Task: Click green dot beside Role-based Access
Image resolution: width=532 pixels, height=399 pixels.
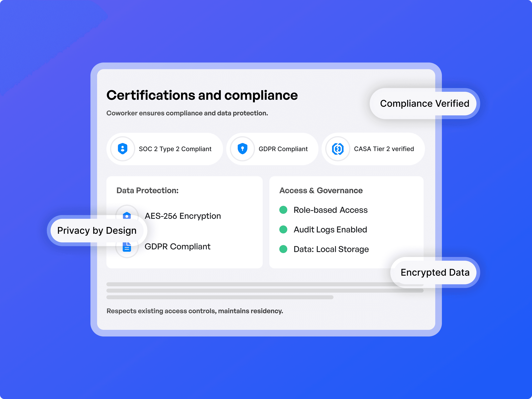Action: tap(283, 210)
